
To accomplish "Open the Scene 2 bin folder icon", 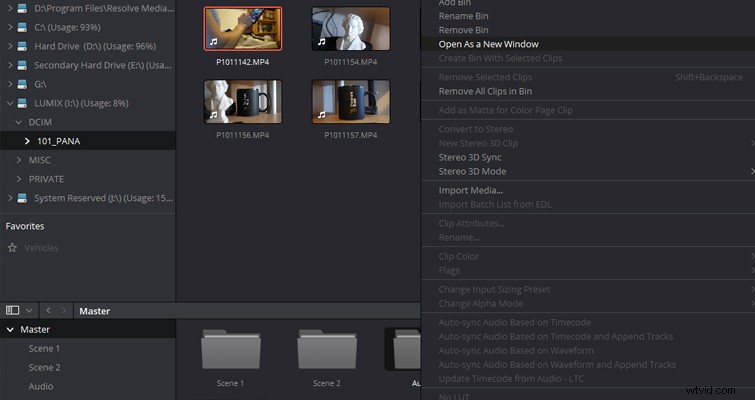I will pos(327,349).
